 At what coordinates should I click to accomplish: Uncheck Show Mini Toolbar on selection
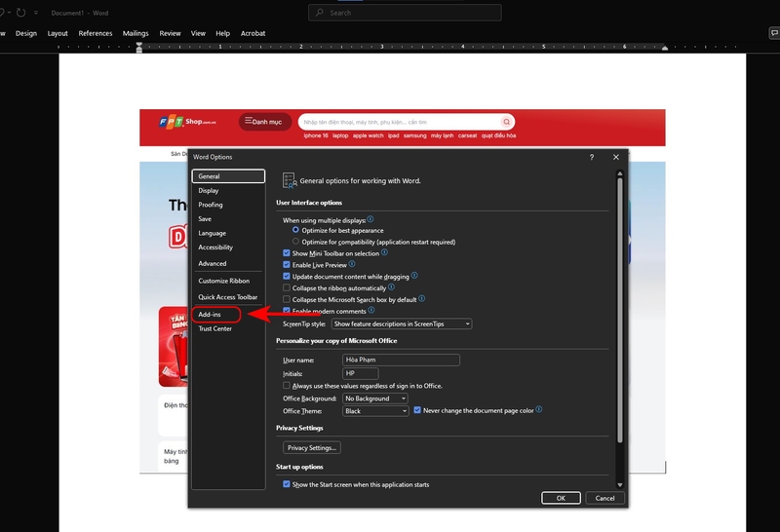tap(287, 253)
